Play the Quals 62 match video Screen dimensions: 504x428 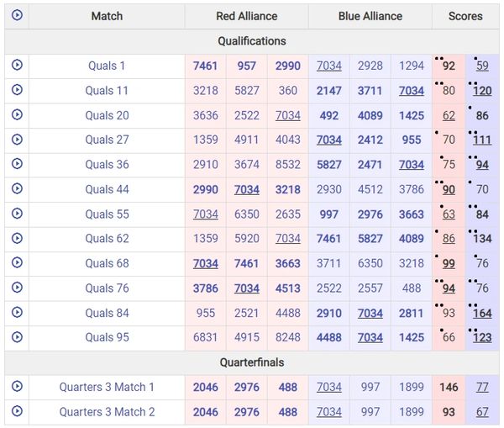(x=17, y=239)
